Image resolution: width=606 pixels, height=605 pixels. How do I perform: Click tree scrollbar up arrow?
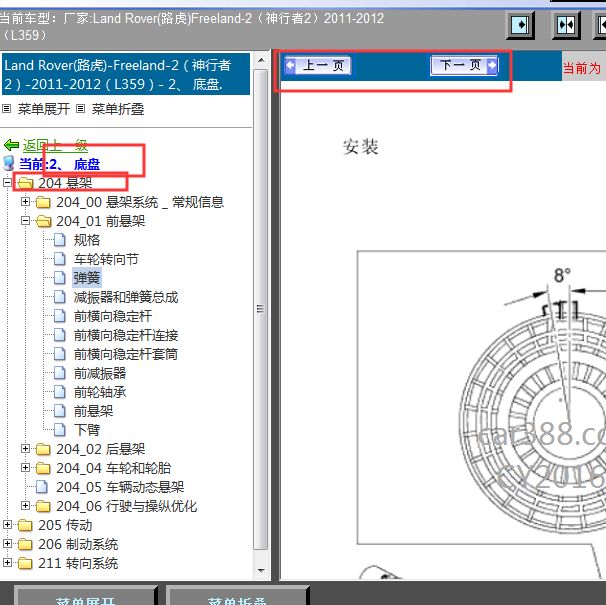click(x=261, y=60)
